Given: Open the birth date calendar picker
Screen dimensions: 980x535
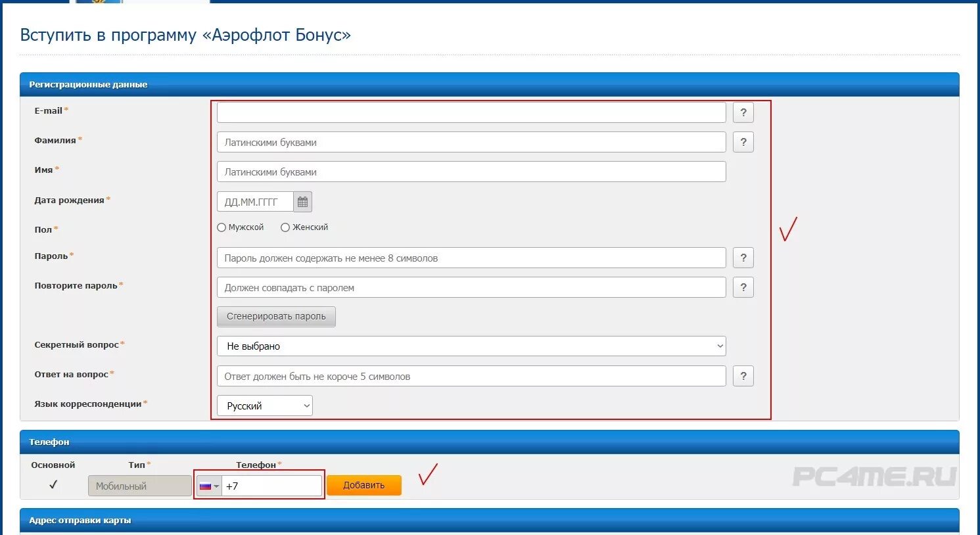Looking at the screenshot, I should point(302,202).
